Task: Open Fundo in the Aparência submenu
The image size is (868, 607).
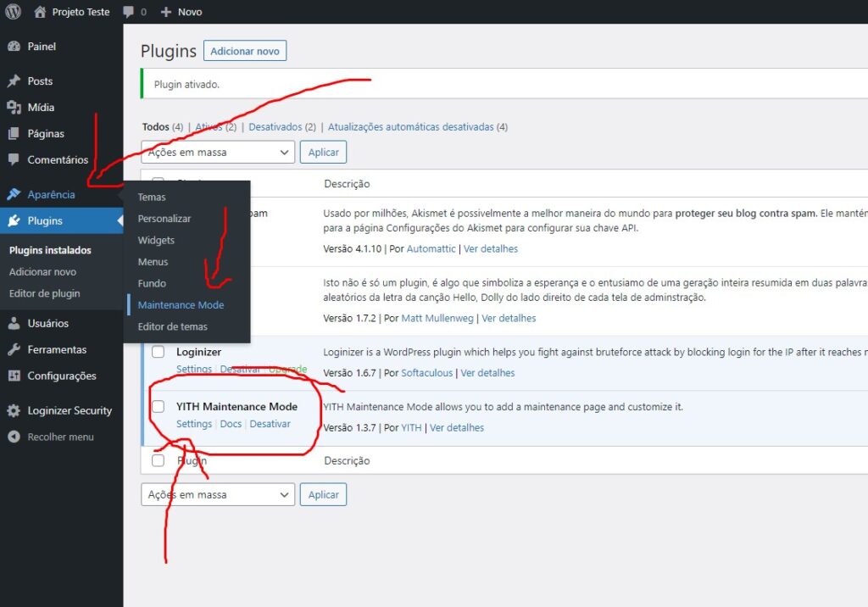Action: pyautogui.click(x=152, y=283)
